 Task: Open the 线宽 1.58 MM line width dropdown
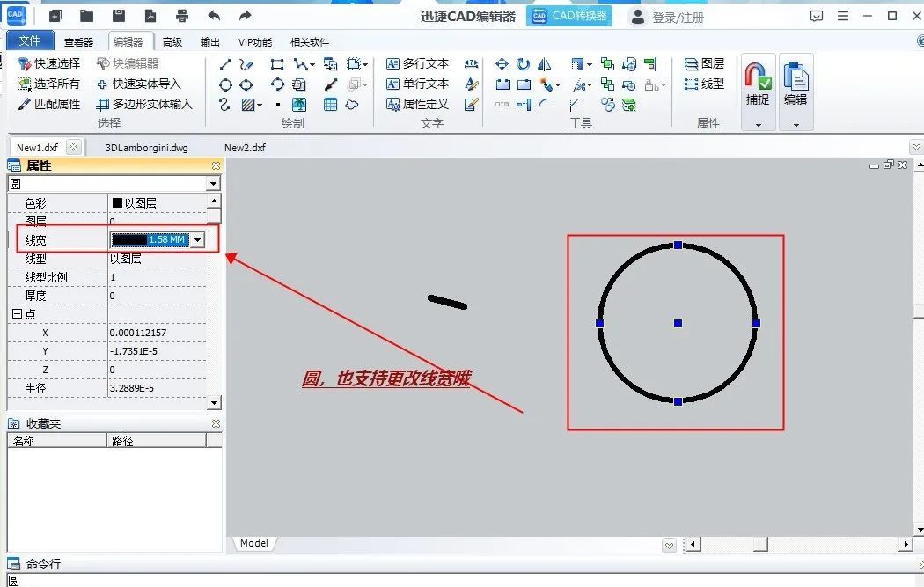coord(198,239)
